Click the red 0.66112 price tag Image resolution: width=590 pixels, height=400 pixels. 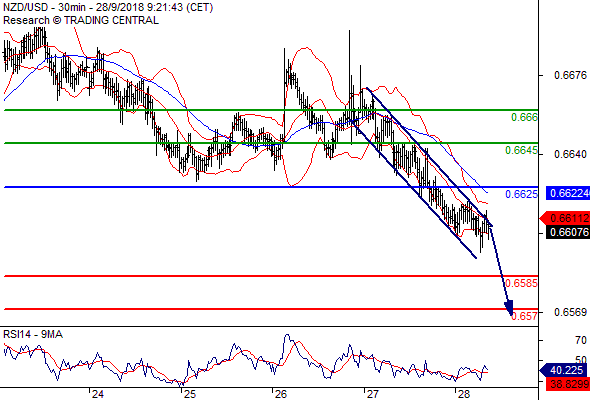pyautogui.click(x=565, y=218)
